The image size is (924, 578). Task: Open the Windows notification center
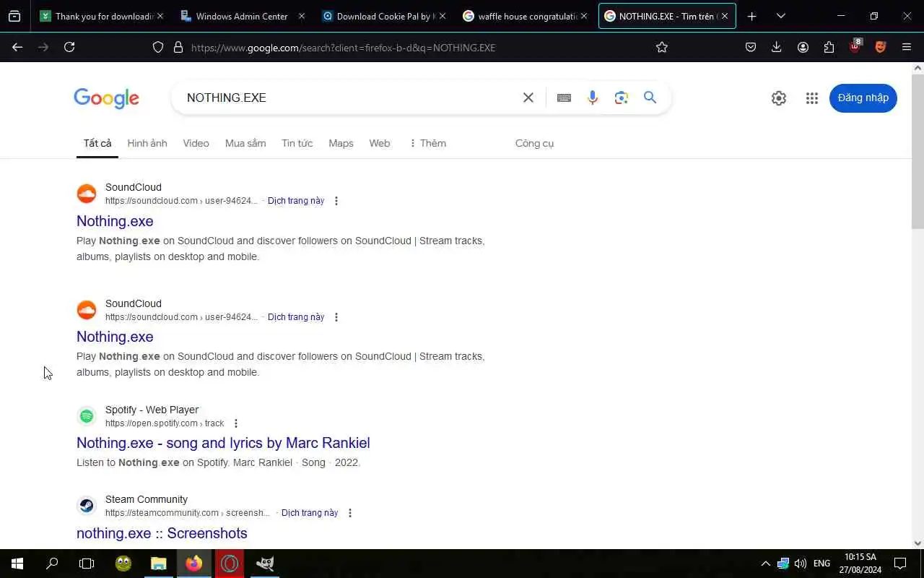900,564
